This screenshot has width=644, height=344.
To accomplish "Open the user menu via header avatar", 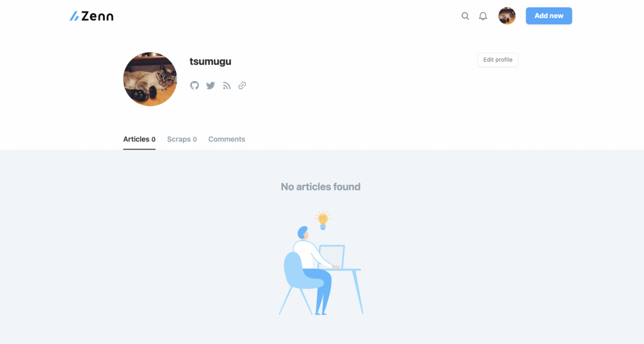I will pyautogui.click(x=507, y=16).
